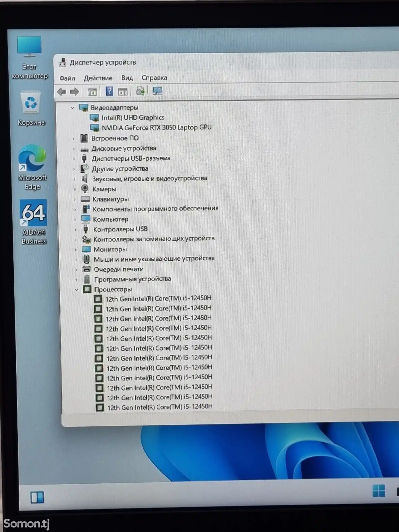The width and height of the screenshot is (399, 532).
Task: Expand the Контроллеры USB node
Action: (x=75, y=230)
